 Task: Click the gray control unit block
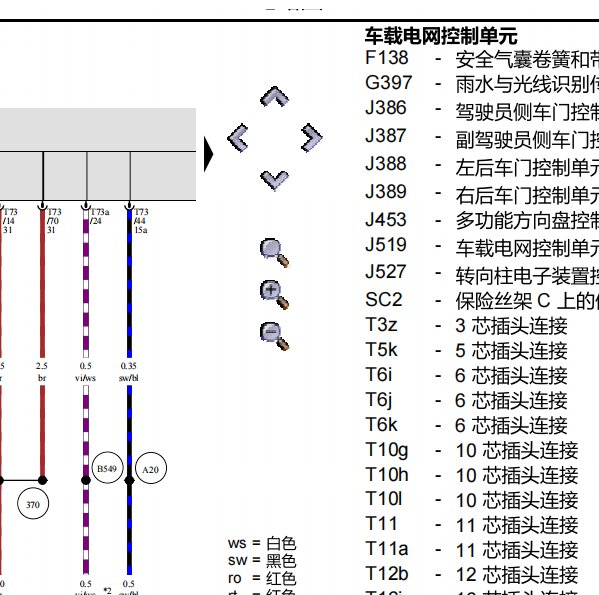point(98,154)
